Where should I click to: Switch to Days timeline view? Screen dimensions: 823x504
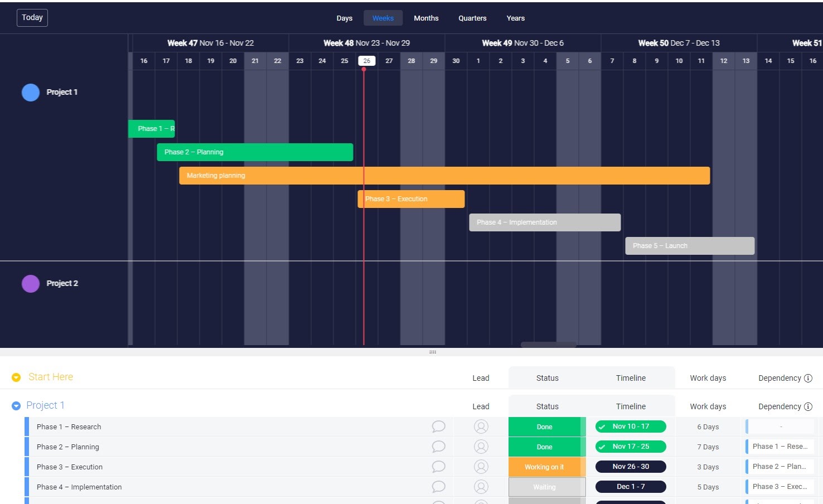(344, 18)
